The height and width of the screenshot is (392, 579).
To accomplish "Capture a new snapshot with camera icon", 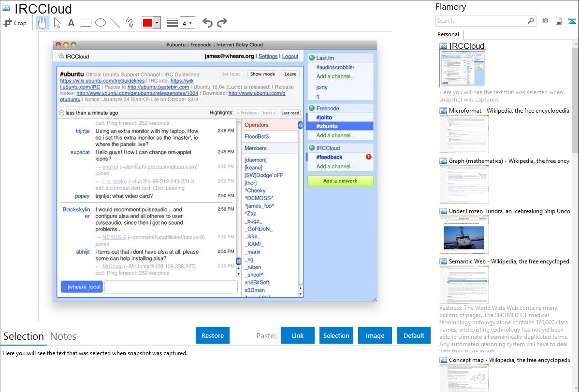I will [x=545, y=21].
